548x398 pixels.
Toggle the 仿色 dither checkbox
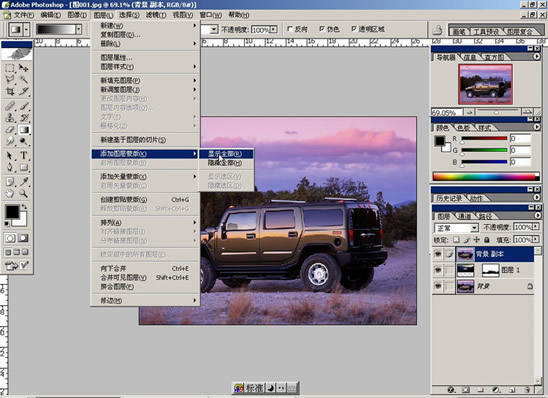(322, 29)
